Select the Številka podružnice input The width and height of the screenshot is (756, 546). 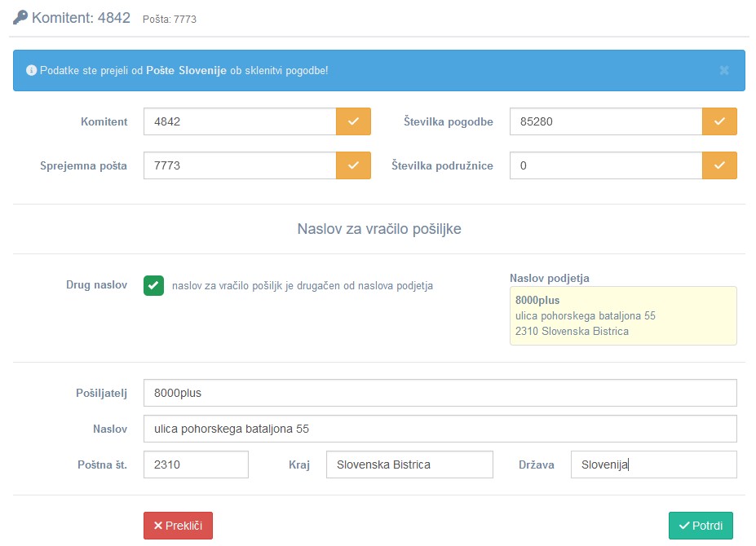[x=606, y=165]
